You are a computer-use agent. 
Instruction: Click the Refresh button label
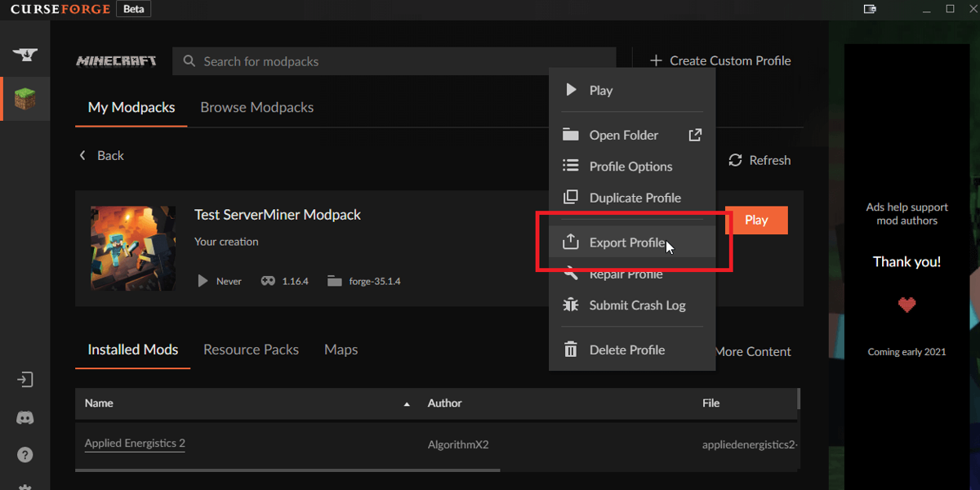coord(770,160)
